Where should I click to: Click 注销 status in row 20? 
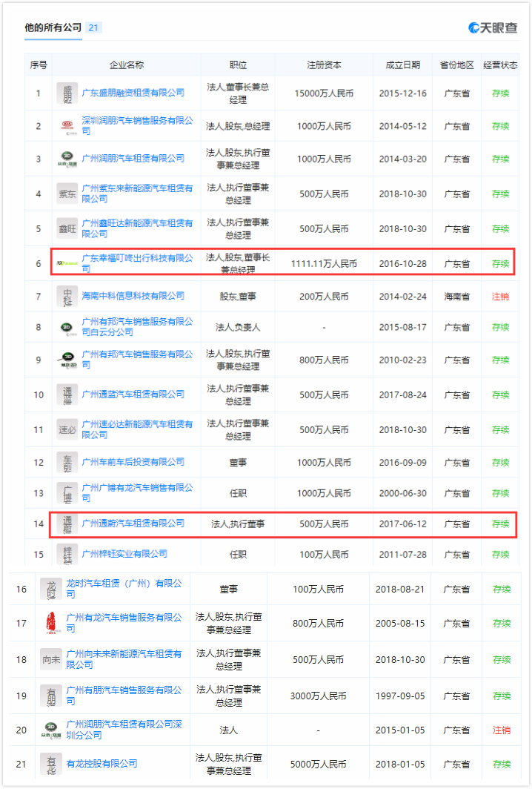pyautogui.click(x=502, y=730)
